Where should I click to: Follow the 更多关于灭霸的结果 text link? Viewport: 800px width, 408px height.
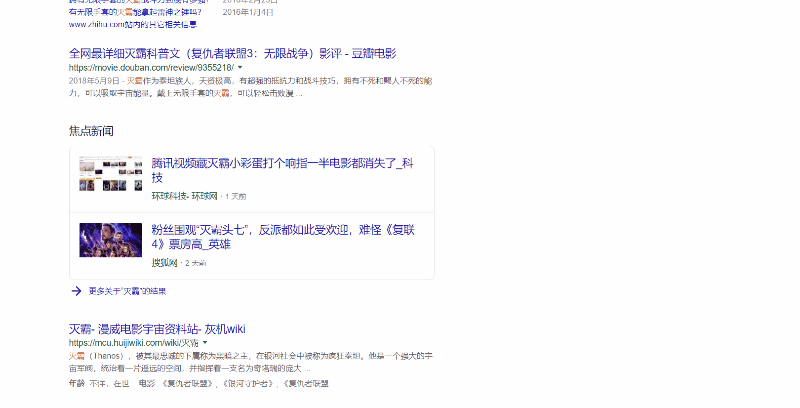[x=128, y=291]
